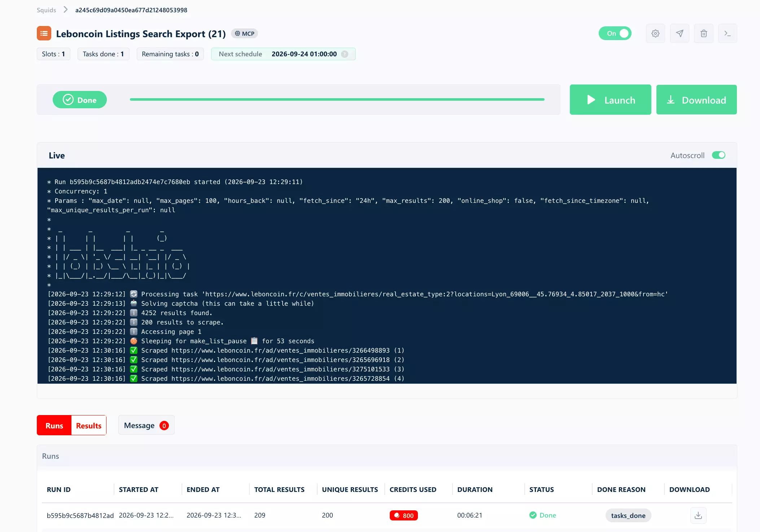This screenshot has width=760, height=532.
Task: Click the green progress bar
Action: click(x=337, y=99)
